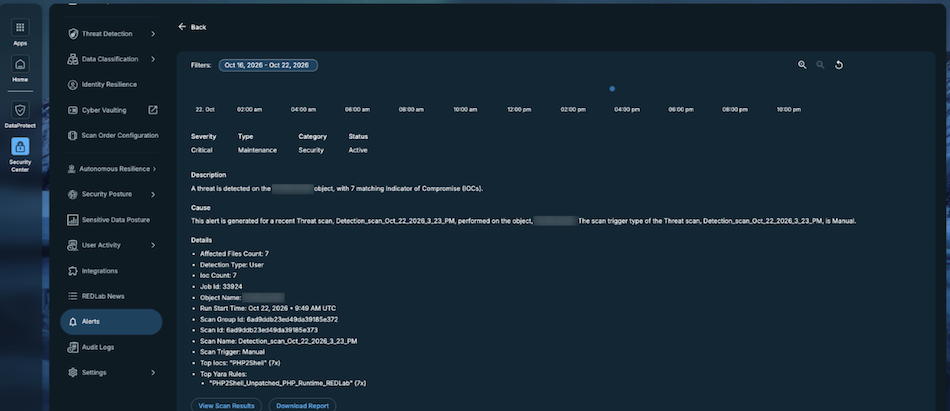Click the Top Iocs "PHP2Shell" line

pos(240,363)
